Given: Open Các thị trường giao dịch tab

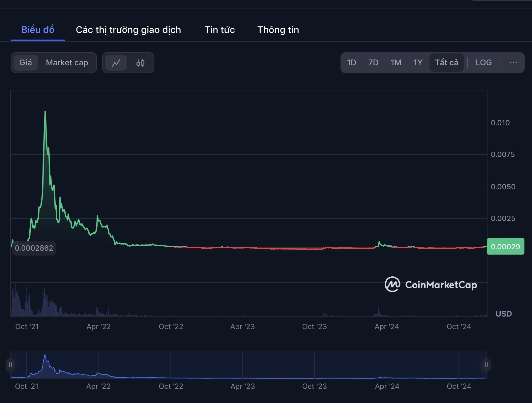Looking at the screenshot, I should tap(128, 30).
